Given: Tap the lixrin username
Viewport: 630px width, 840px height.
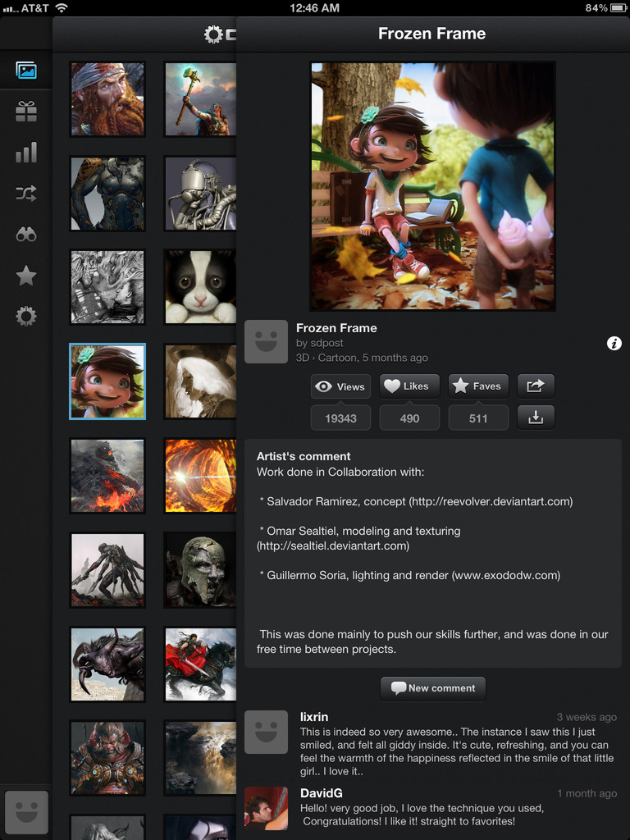Looking at the screenshot, I should pos(314,717).
